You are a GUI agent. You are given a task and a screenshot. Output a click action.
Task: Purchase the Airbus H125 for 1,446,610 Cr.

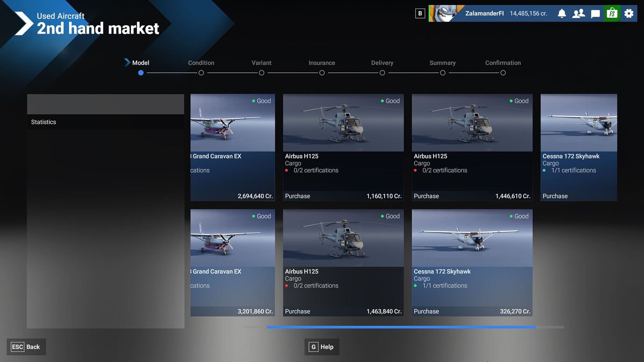[472, 196]
